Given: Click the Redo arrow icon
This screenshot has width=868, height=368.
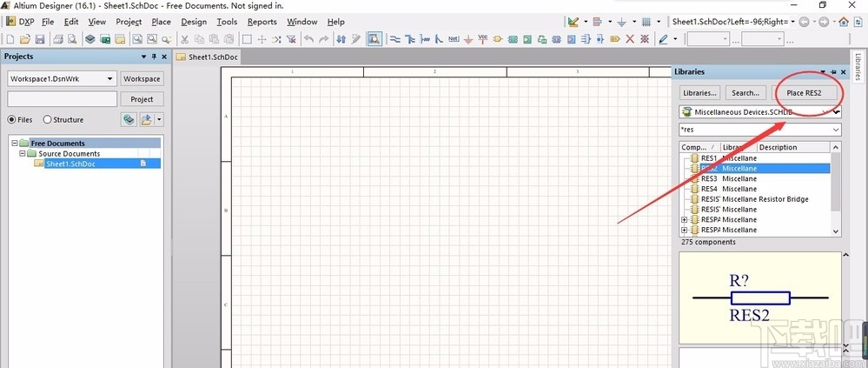Looking at the screenshot, I should 324,39.
